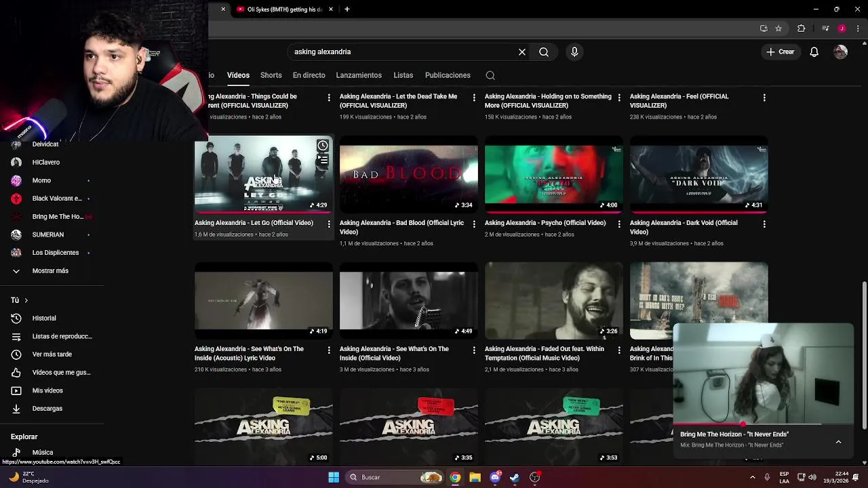The height and width of the screenshot is (488, 868).
Task: Open Faded Out music video thumbnail
Action: (554, 300)
